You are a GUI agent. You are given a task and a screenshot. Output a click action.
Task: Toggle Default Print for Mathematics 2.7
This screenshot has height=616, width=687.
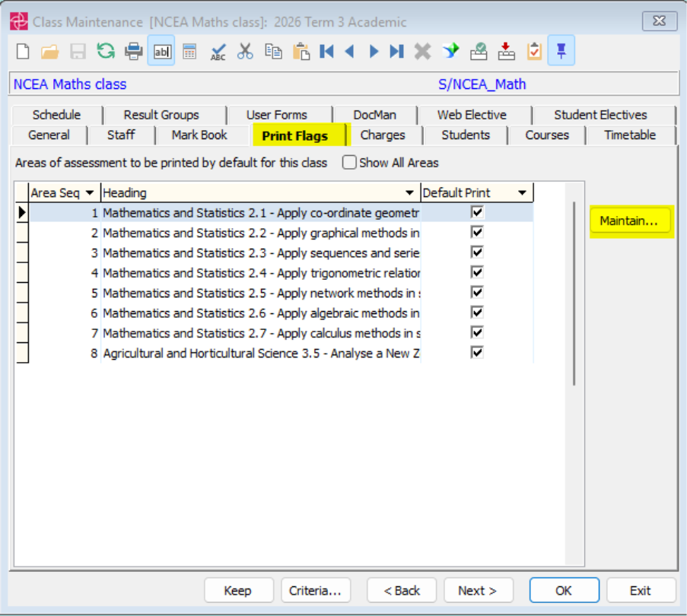point(477,333)
